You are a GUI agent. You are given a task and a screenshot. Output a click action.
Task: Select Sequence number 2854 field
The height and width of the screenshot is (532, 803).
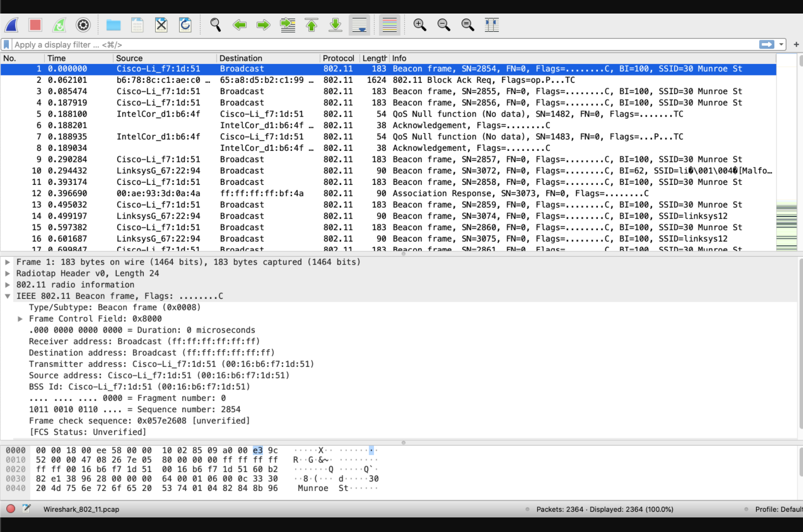(134, 410)
